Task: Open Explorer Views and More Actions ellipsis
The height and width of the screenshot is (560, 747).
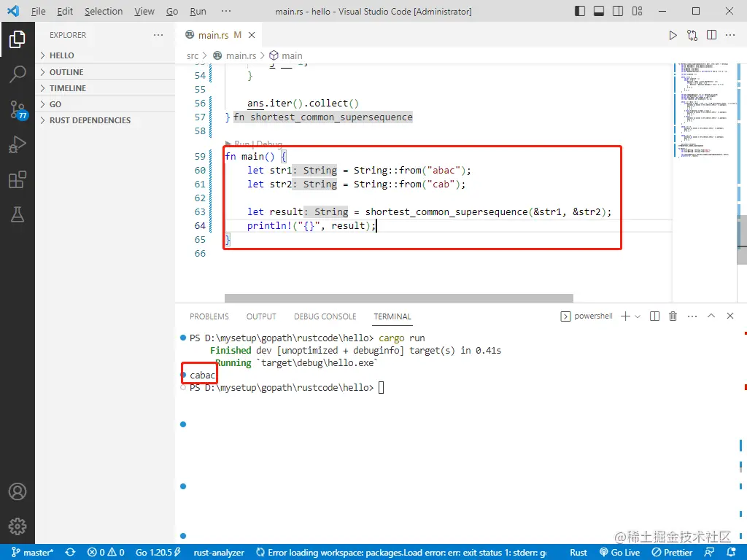Action: tap(158, 35)
